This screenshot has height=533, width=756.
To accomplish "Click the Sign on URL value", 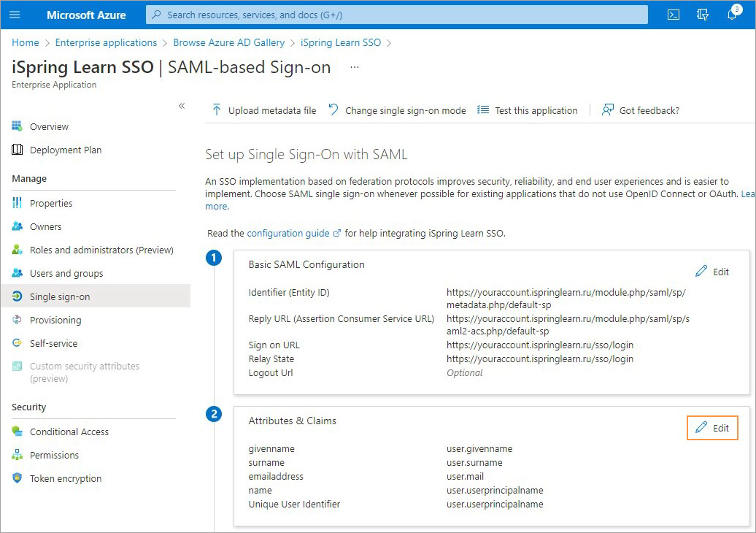I will 540,345.
